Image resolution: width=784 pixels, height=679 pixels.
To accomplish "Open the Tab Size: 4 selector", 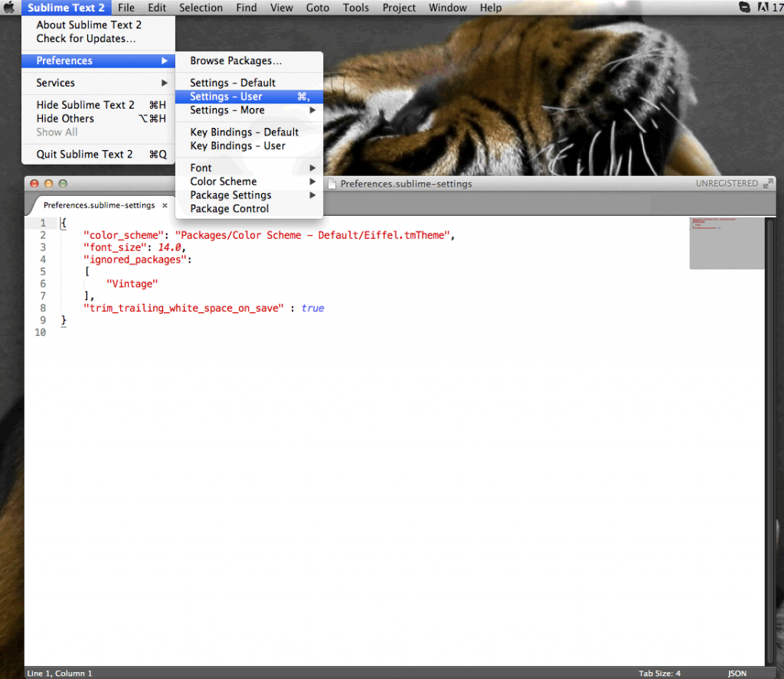I will tap(659, 674).
